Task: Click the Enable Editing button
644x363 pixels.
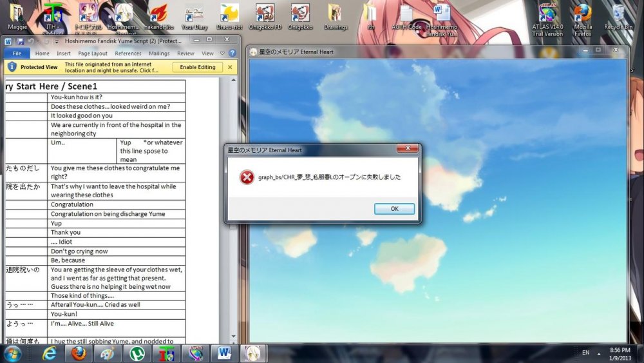Action: click(x=198, y=67)
